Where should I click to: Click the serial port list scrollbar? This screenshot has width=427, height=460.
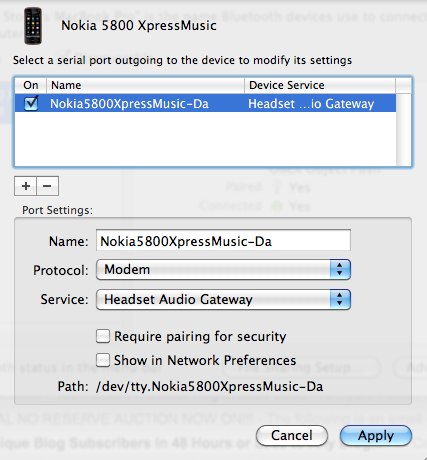click(404, 129)
